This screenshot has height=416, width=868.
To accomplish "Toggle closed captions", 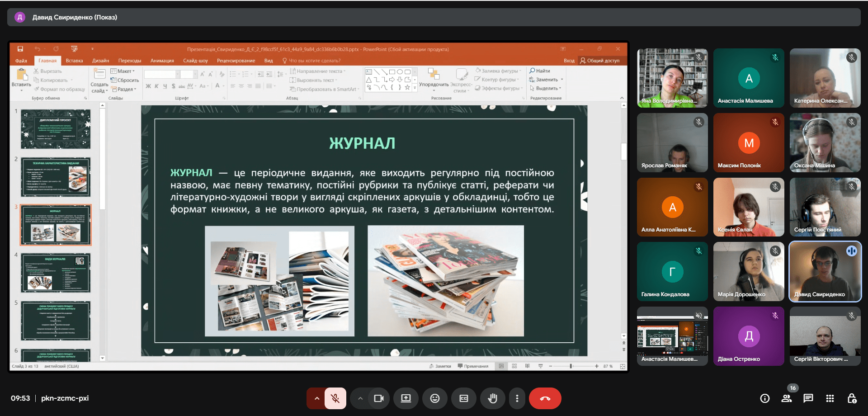I will point(463,398).
